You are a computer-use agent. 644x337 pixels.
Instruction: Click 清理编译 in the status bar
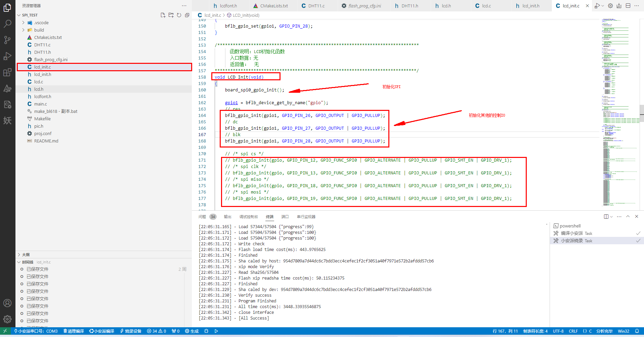(74, 331)
